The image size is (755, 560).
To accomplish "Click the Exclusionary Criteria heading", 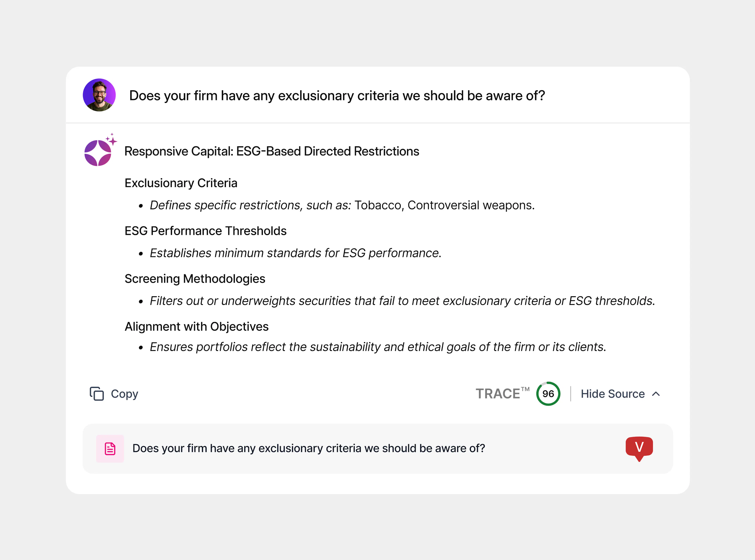I will 181,183.
